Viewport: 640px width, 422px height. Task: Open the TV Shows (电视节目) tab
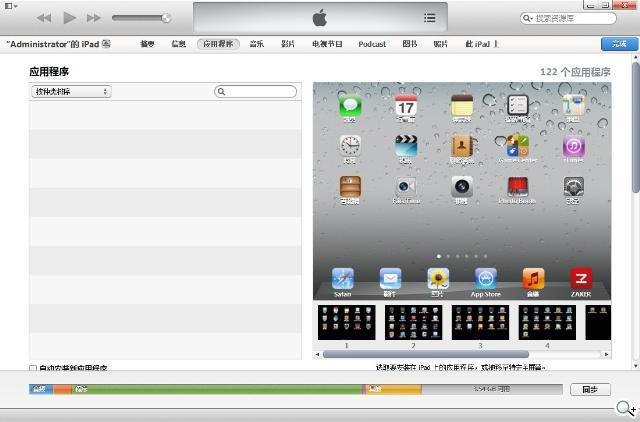pyautogui.click(x=327, y=44)
